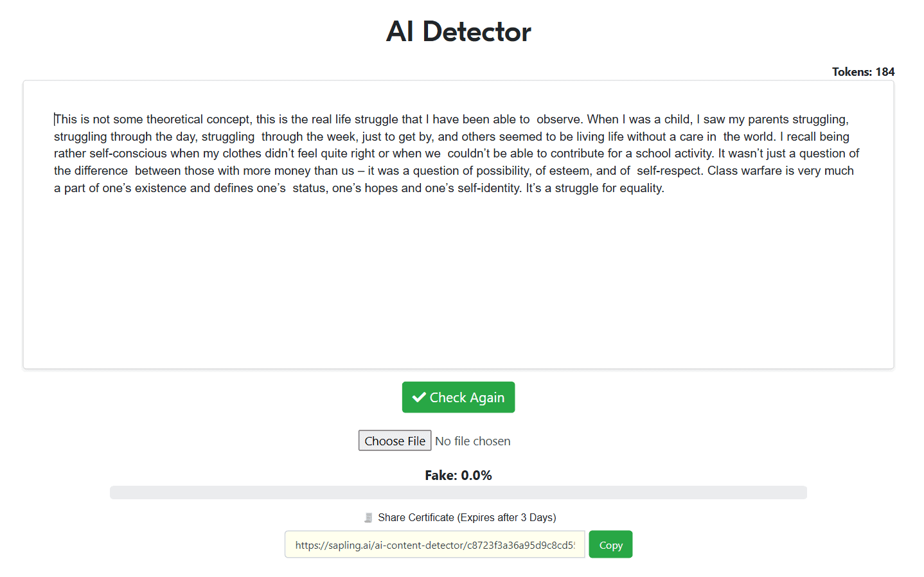Click the Fake: 0.0% result label
The width and height of the screenshot is (924, 577).
[x=458, y=475]
